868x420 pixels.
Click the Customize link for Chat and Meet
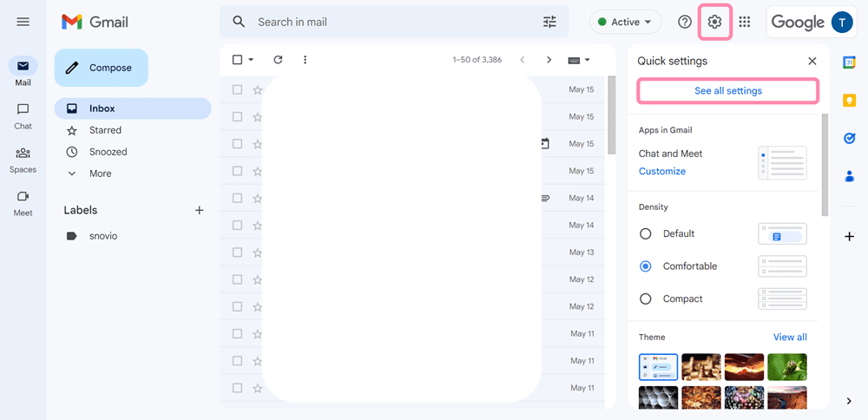point(661,171)
